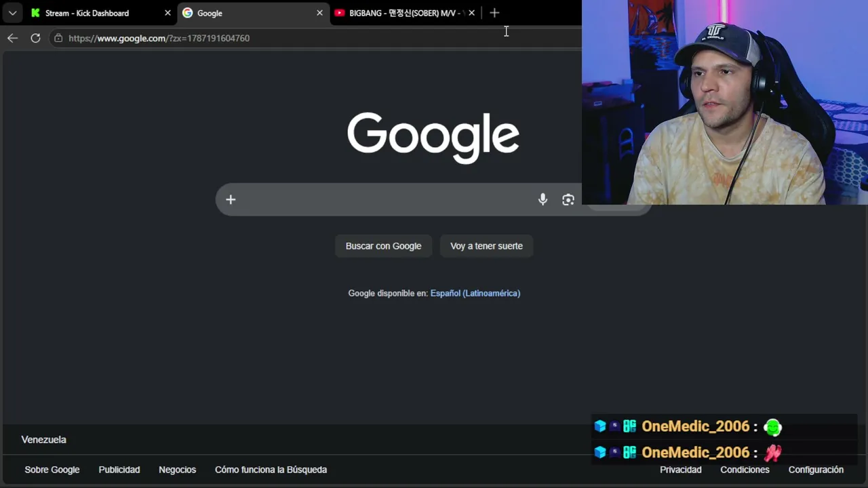Open the Configuración footer menu
Viewport: 868px width, 488px height.
816,470
